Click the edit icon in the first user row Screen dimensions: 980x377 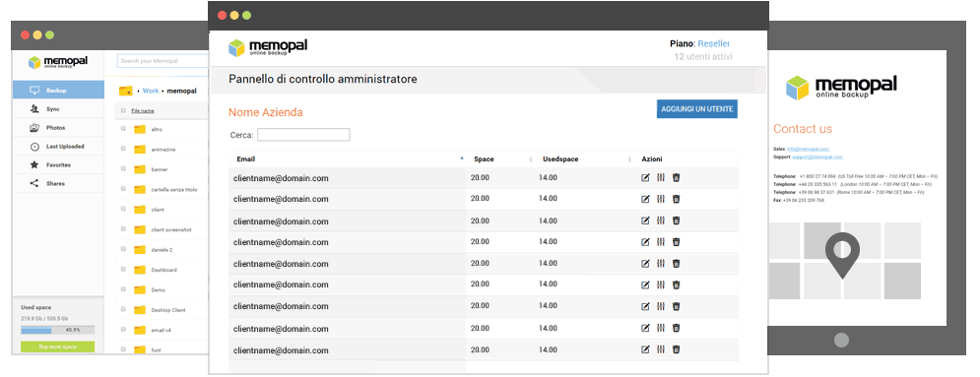[x=646, y=178]
